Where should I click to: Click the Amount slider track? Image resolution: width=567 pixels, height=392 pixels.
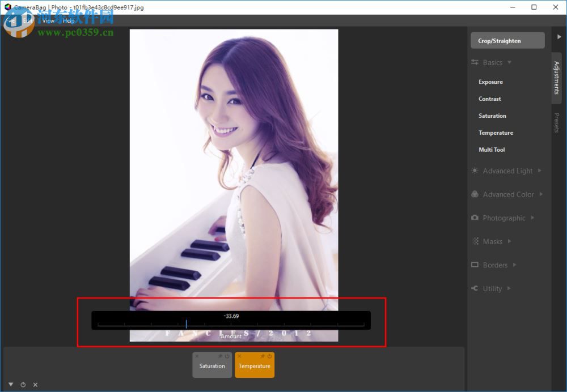231,325
